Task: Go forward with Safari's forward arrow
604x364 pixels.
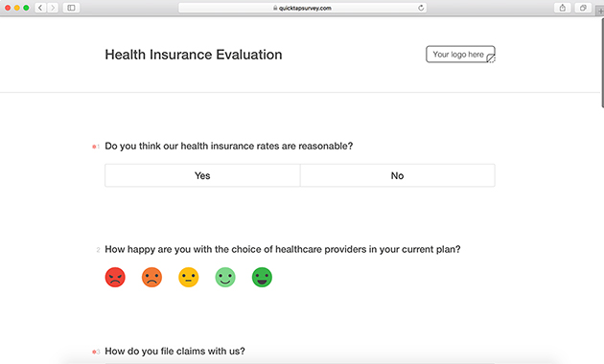Action: (x=53, y=8)
